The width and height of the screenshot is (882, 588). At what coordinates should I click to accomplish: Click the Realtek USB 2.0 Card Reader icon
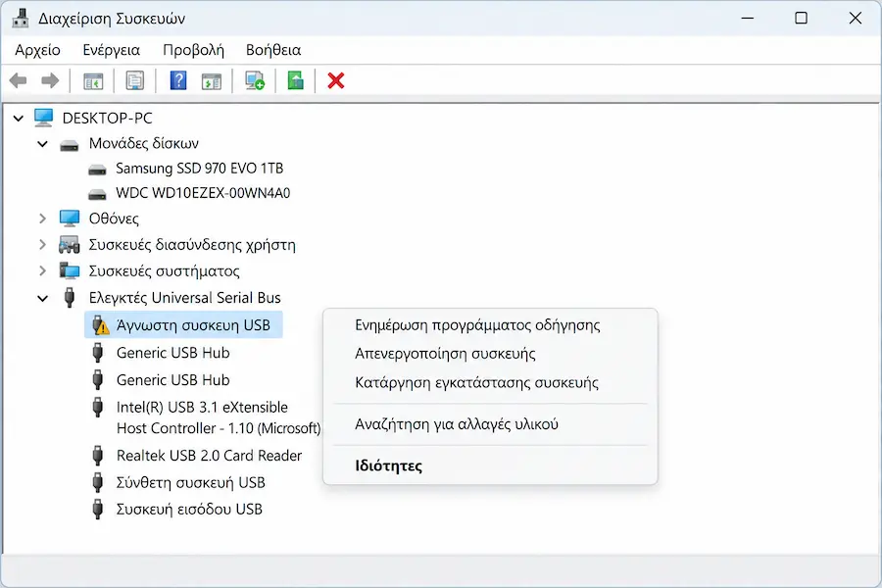(98, 455)
